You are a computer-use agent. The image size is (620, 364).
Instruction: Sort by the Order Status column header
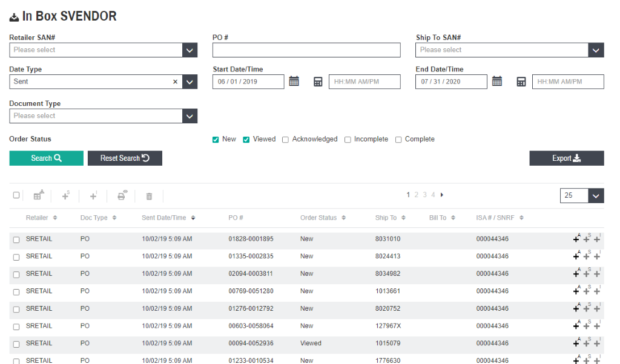coord(322,218)
